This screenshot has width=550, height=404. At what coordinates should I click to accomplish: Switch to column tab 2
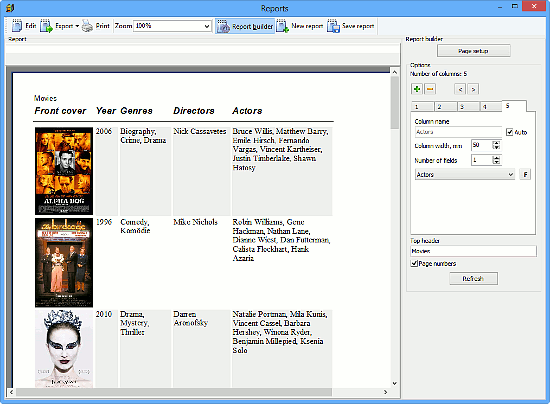coord(445,107)
